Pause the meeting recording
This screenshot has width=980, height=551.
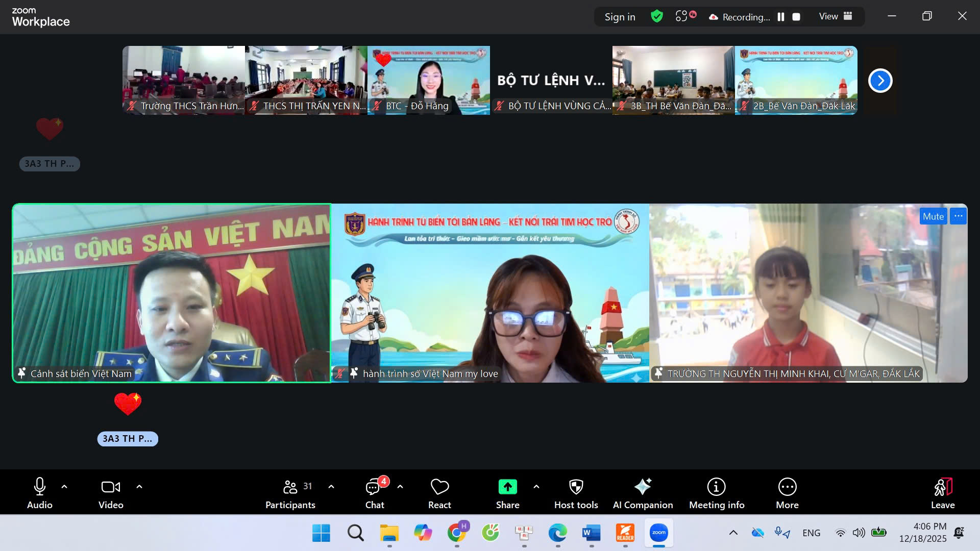(x=780, y=17)
